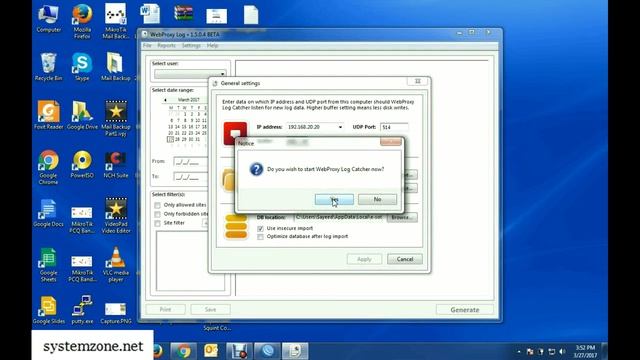Image resolution: width=640 pixels, height=360 pixels.
Task: Click the Print button in WebProxy Log
Action: tap(165, 309)
